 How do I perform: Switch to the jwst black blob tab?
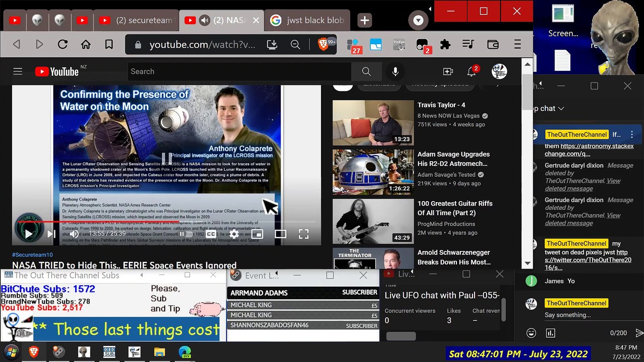coord(307,21)
